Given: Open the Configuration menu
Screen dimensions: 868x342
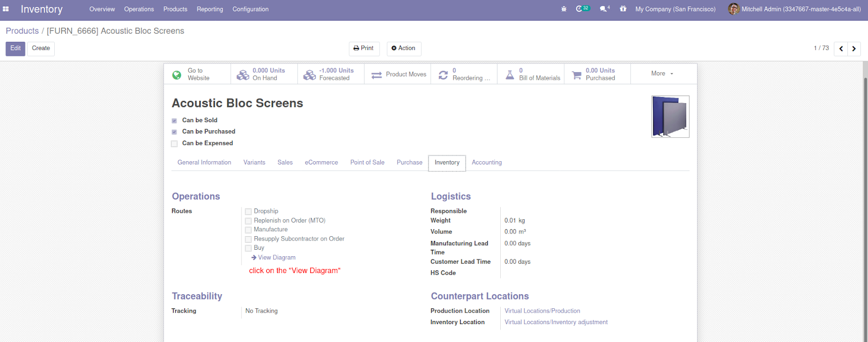Looking at the screenshot, I should (251, 9).
